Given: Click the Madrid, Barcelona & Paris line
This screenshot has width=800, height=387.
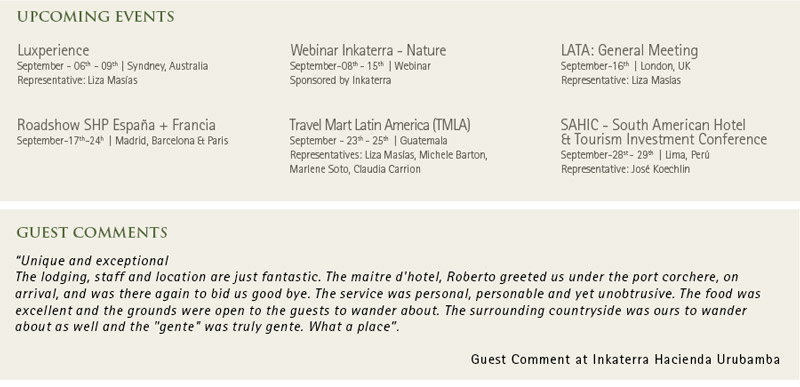Looking at the screenshot, I should (122, 141).
